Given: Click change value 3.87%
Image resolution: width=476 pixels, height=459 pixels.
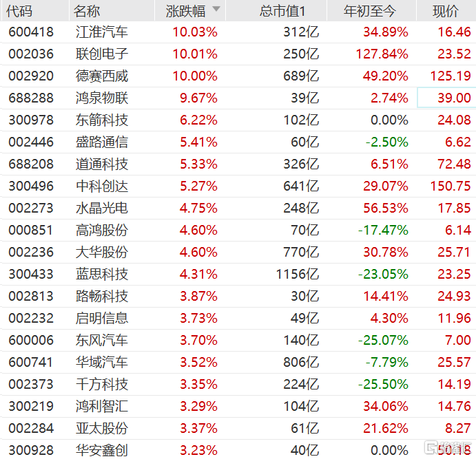Looking at the screenshot, I should 198,296.
